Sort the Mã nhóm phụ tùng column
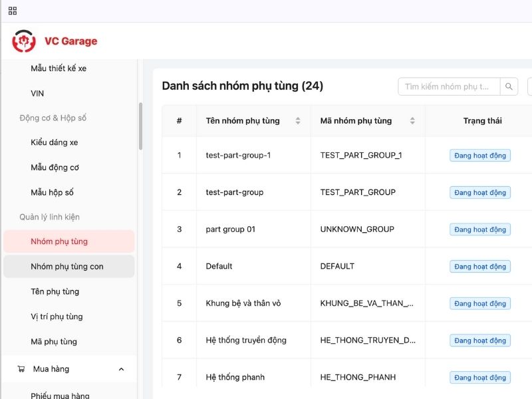This screenshot has width=532, height=399. 414,120
